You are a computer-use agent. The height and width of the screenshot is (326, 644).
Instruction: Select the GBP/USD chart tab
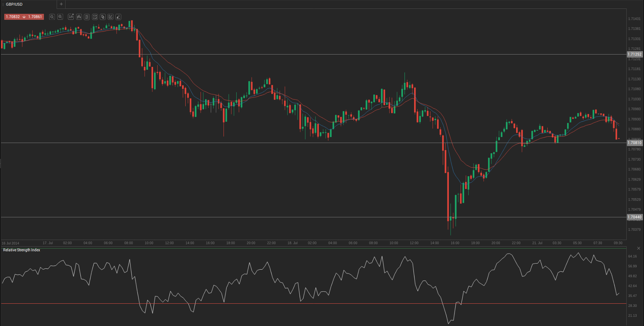pyautogui.click(x=14, y=4)
